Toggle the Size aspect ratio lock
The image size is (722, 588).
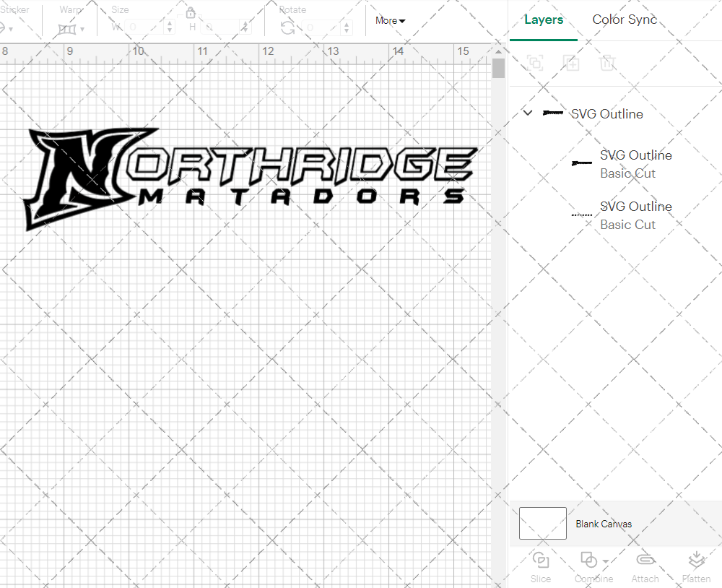coord(191,13)
